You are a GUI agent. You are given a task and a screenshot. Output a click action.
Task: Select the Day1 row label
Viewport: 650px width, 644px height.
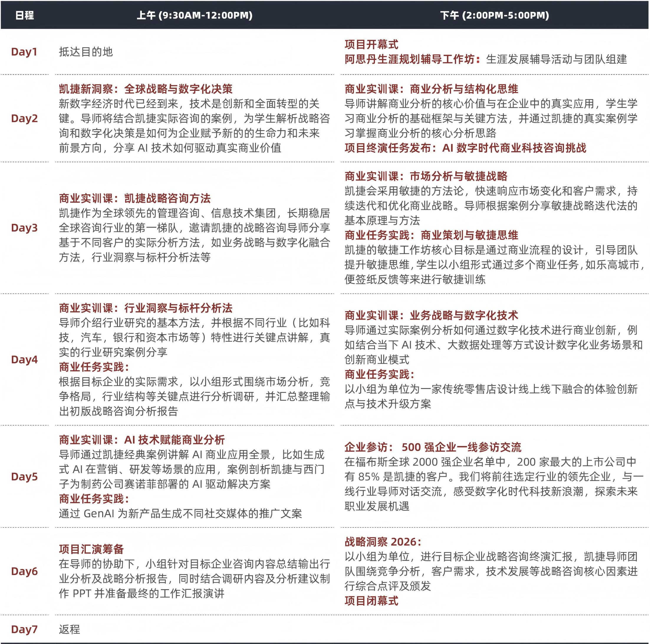point(24,52)
